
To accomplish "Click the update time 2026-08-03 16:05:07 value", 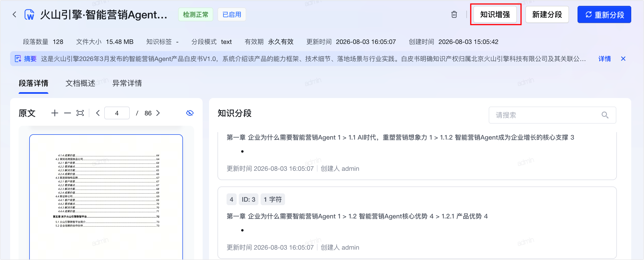I will click(x=366, y=42).
